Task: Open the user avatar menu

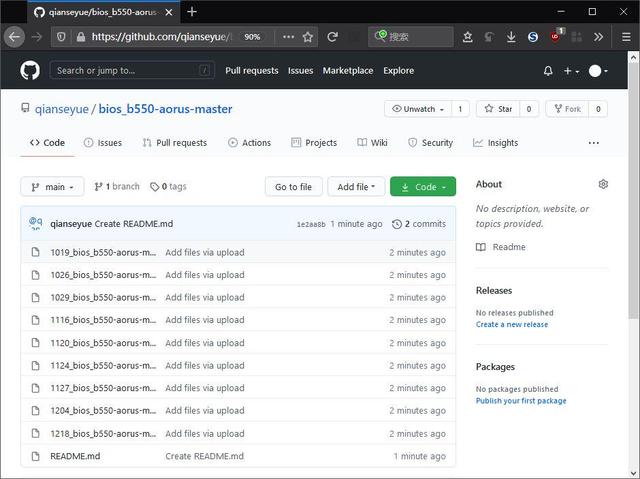Action: (x=598, y=71)
